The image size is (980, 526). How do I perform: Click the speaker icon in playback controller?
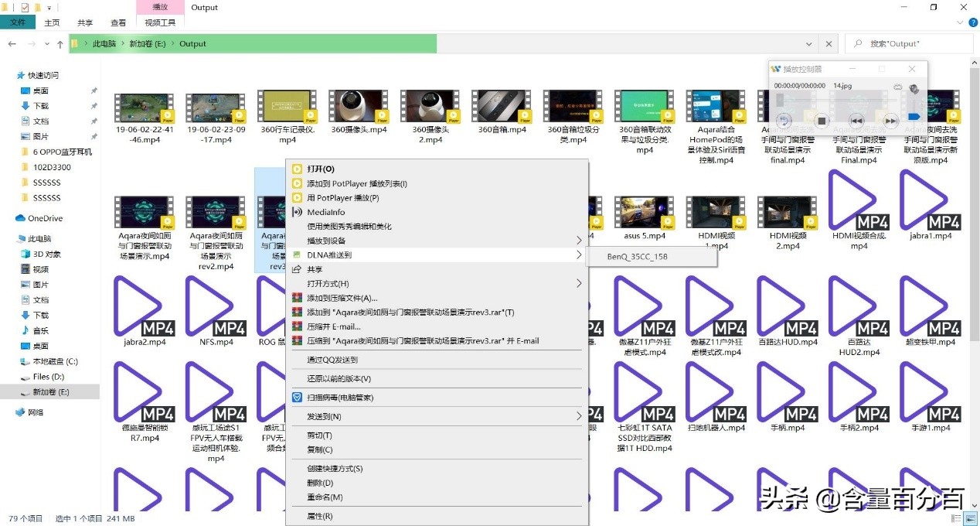coord(914,89)
